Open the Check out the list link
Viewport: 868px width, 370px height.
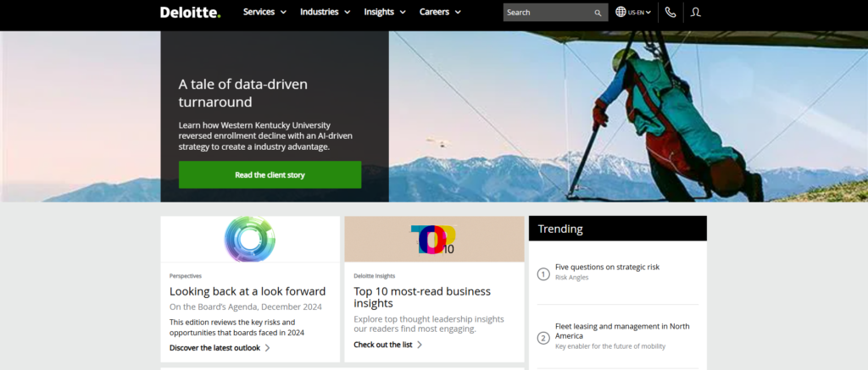pyautogui.click(x=383, y=345)
